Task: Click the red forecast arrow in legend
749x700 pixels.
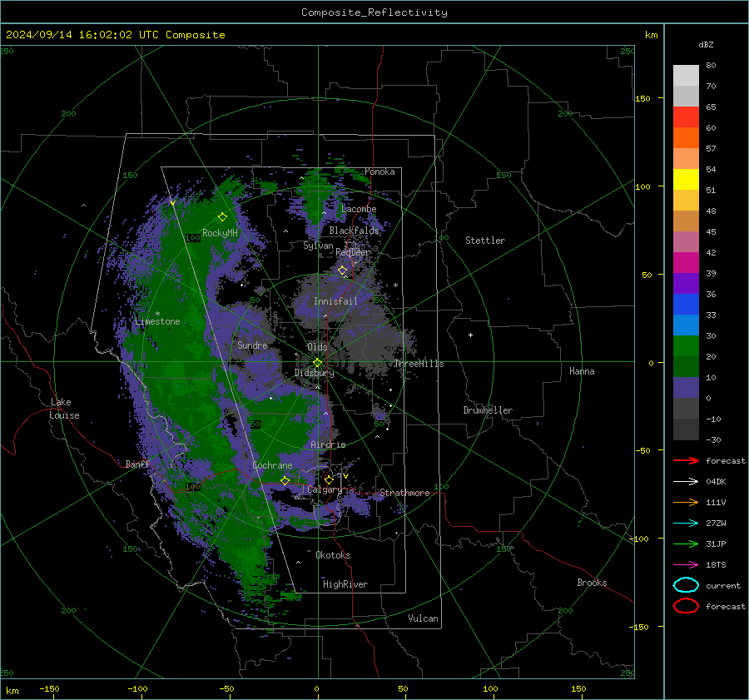Action: [x=686, y=460]
